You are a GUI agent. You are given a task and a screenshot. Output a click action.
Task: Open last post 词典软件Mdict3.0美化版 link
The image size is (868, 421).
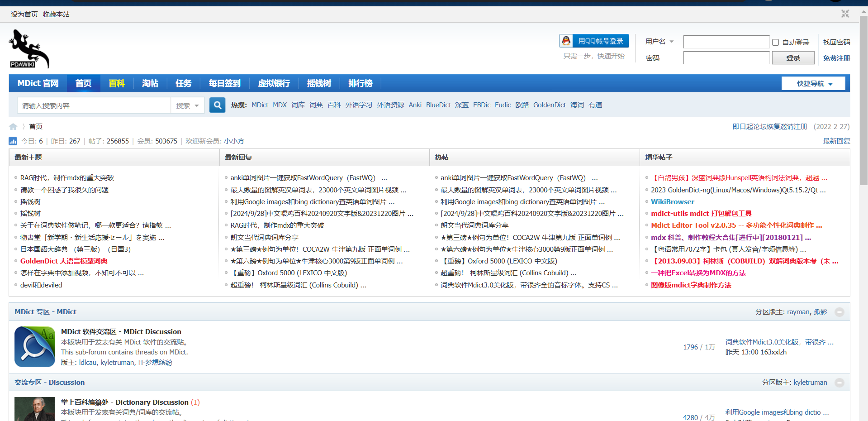point(779,342)
